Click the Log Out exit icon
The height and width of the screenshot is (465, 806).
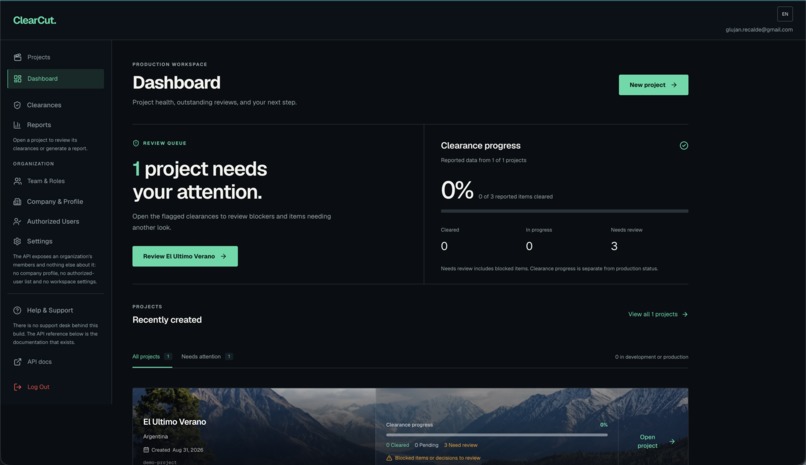(17, 387)
